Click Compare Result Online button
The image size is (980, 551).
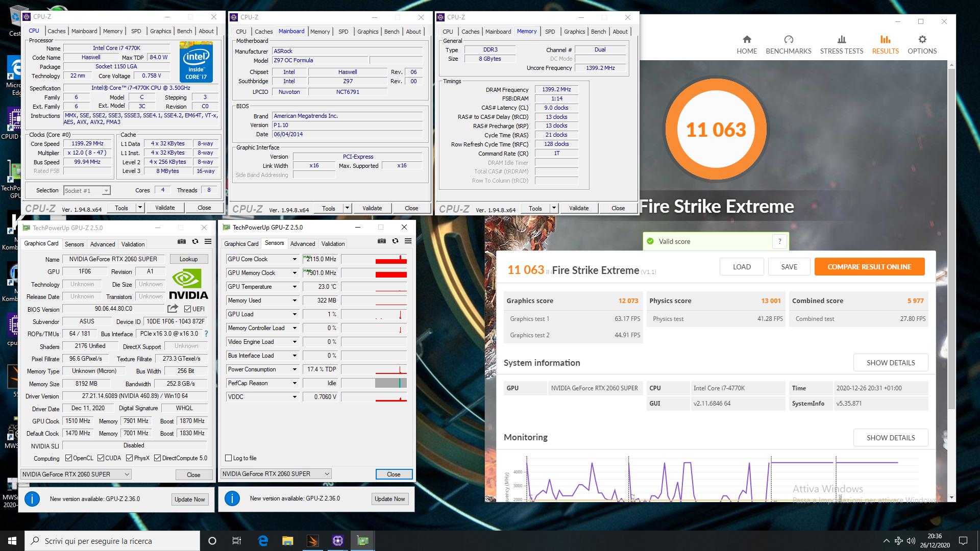tap(869, 267)
